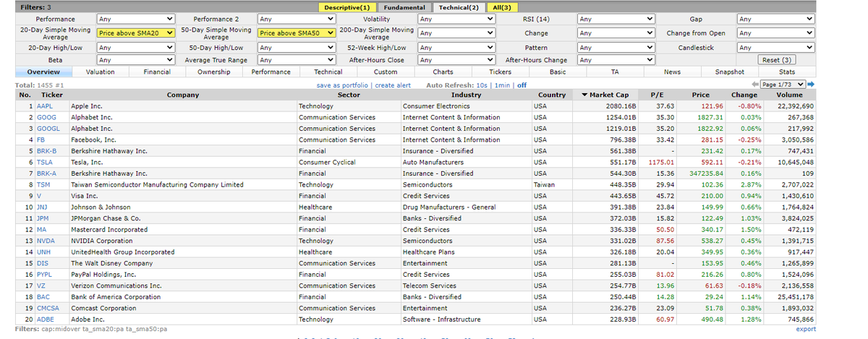Go to next page with blue arrow
The image size is (868, 339).
click(811, 85)
